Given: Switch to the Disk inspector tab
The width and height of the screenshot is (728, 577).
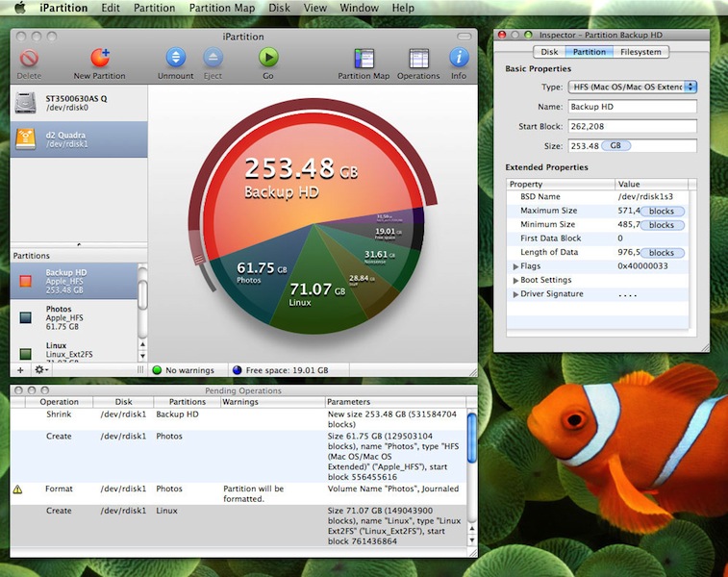Looking at the screenshot, I should pyautogui.click(x=549, y=52).
